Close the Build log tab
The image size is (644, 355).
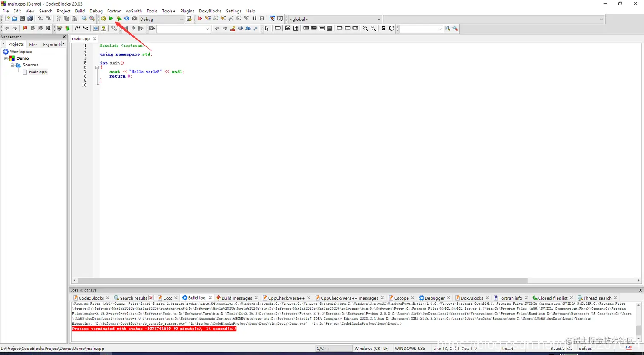click(x=210, y=297)
